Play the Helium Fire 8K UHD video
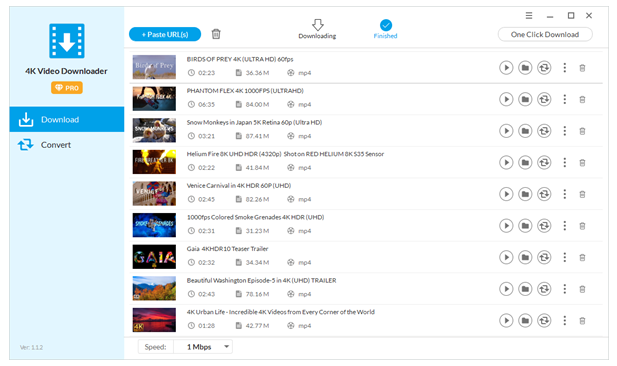Viewport: 617px width, 366px height. point(506,163)
